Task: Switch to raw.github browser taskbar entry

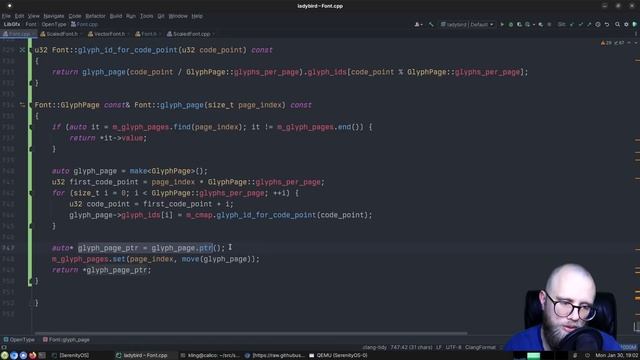Action: [275, 356]
